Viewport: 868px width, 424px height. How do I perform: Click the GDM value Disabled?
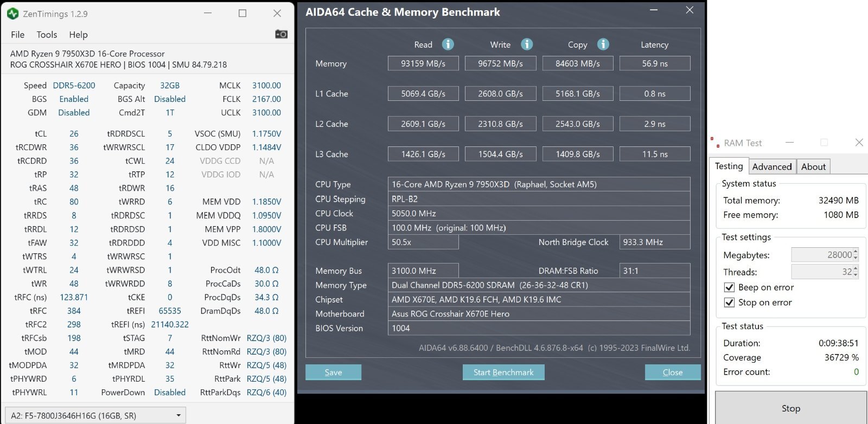click(x=74, y=113)
